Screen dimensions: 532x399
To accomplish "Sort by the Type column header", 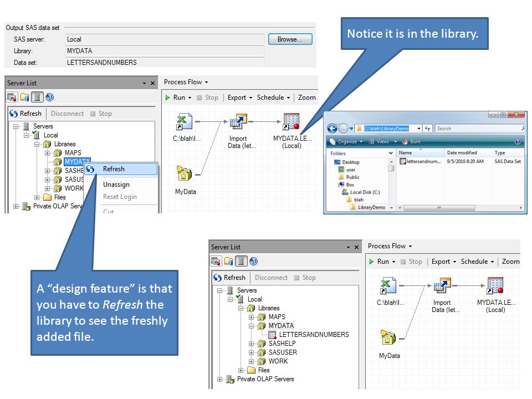I will click(508, 153).
